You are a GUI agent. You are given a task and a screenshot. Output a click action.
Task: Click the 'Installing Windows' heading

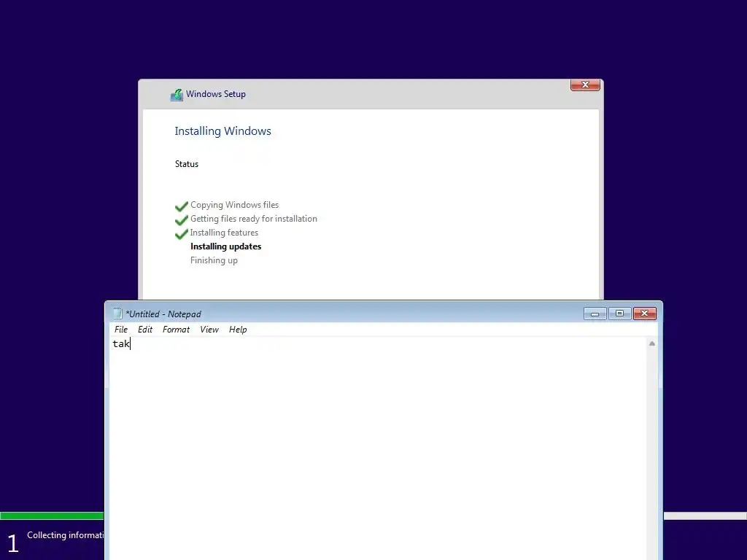pos(222,131)
